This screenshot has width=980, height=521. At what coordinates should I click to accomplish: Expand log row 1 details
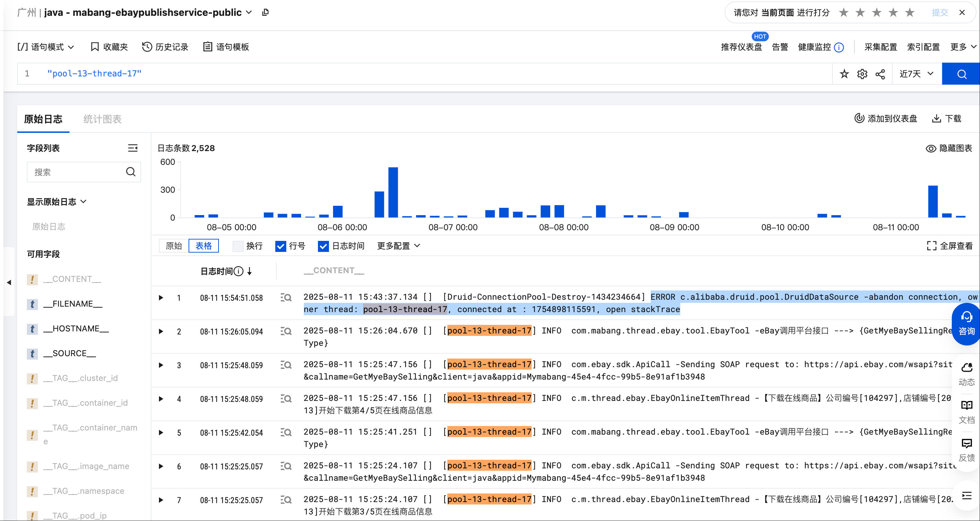coord(161,298)
